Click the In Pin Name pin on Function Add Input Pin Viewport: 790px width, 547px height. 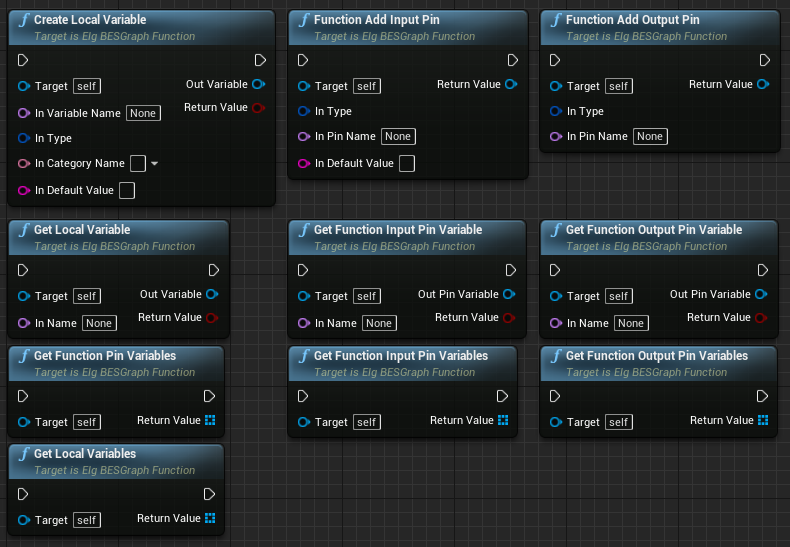[x=304, y=136]
